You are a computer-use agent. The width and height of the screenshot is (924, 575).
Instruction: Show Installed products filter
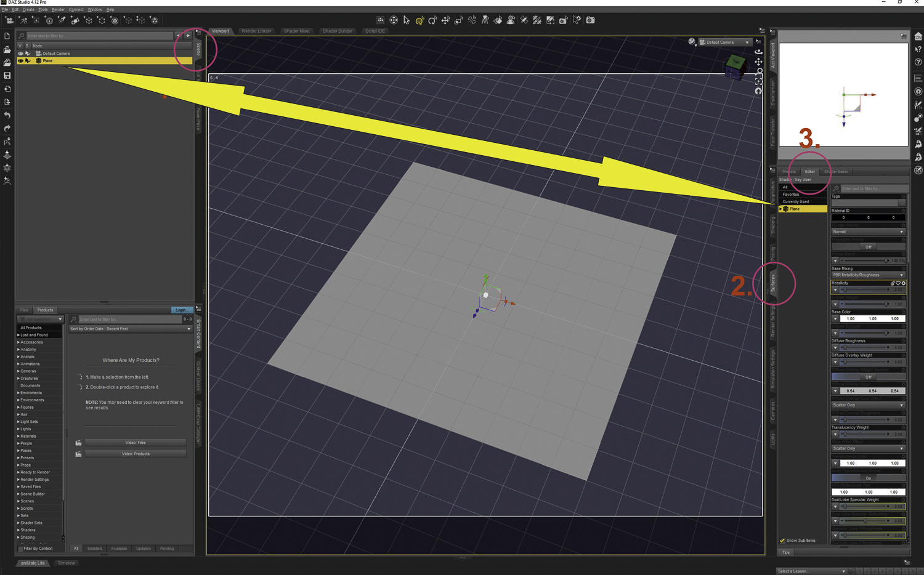(x=94, y=549)
